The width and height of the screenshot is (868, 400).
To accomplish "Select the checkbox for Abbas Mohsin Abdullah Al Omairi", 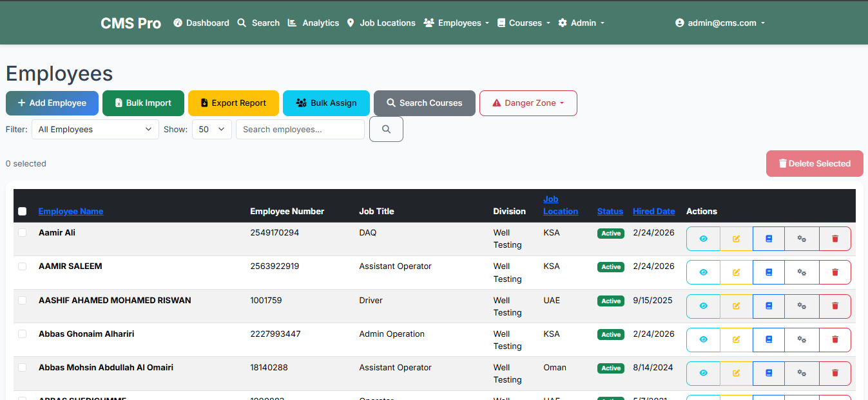I will 23,367.
